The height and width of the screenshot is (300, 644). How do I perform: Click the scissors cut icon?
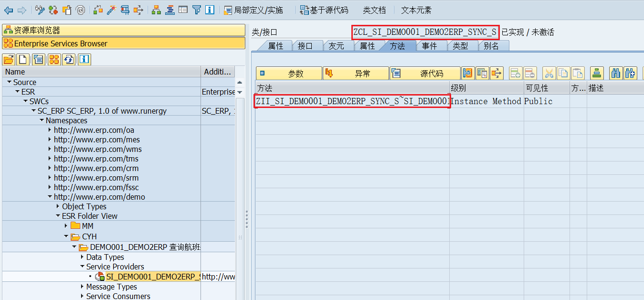549,73
